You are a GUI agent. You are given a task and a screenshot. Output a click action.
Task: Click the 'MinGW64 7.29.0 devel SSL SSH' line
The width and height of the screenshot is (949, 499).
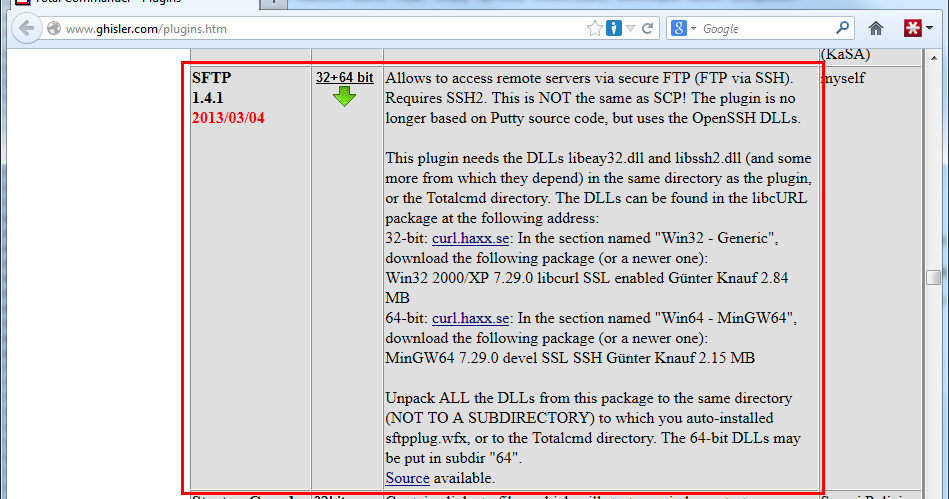[x=570, y=358]
